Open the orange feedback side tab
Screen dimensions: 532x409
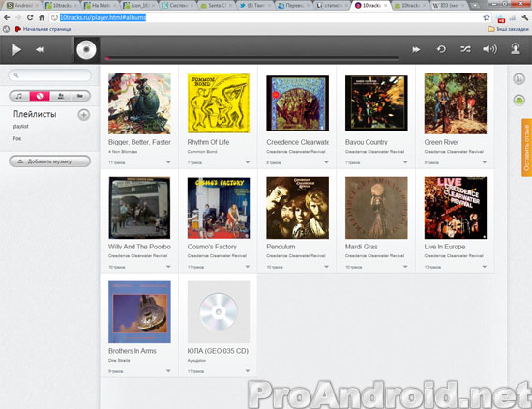pos(526,148)
